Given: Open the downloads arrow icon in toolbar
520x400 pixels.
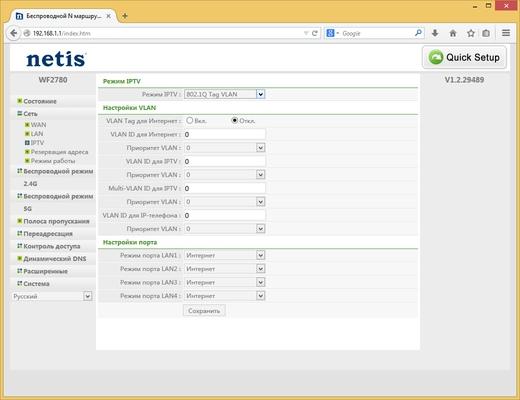Looking at the screenshot, I should pyautogui.click(x=435, y=33).
